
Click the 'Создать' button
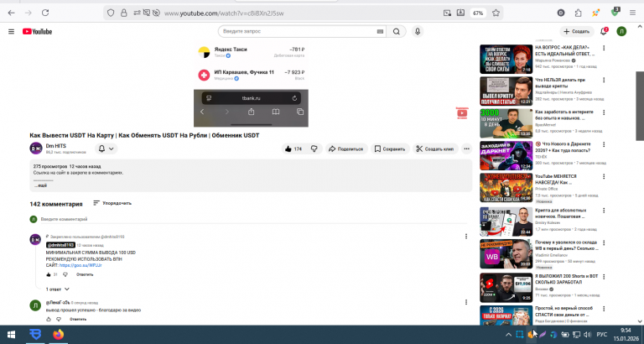coord(577,32)
